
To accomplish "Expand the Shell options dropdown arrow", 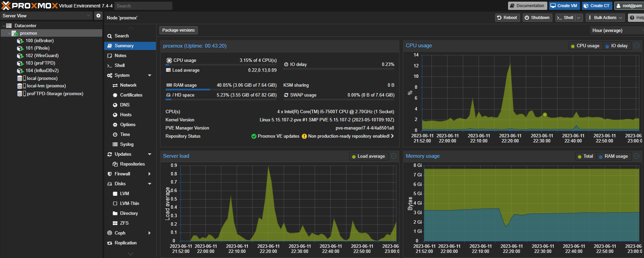I will [x=579, y=18].
